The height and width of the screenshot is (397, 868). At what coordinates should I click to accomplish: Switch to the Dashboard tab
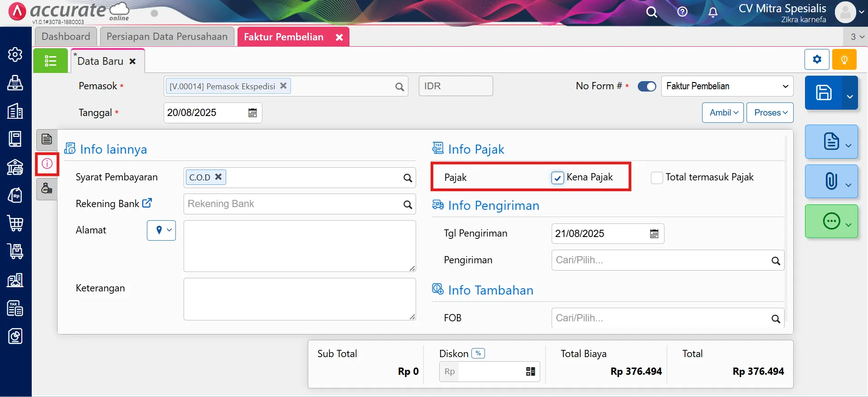[x=66, y=37]
